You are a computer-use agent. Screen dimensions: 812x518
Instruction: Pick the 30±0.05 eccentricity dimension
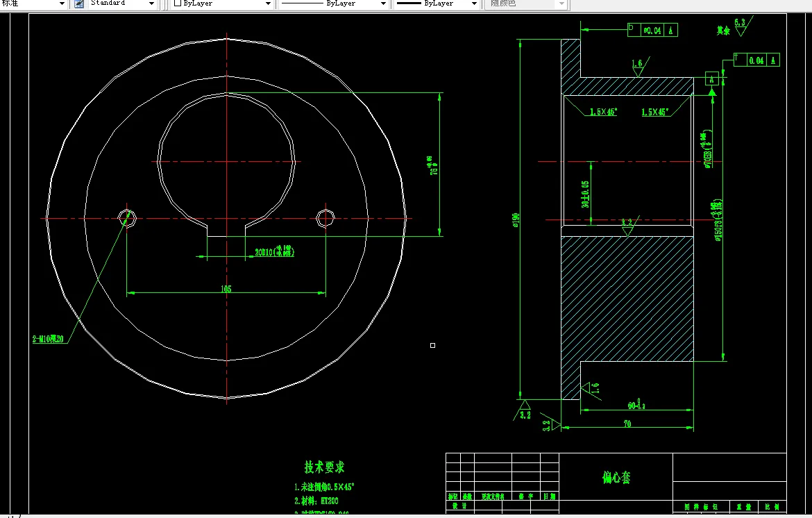pos(585,194)
